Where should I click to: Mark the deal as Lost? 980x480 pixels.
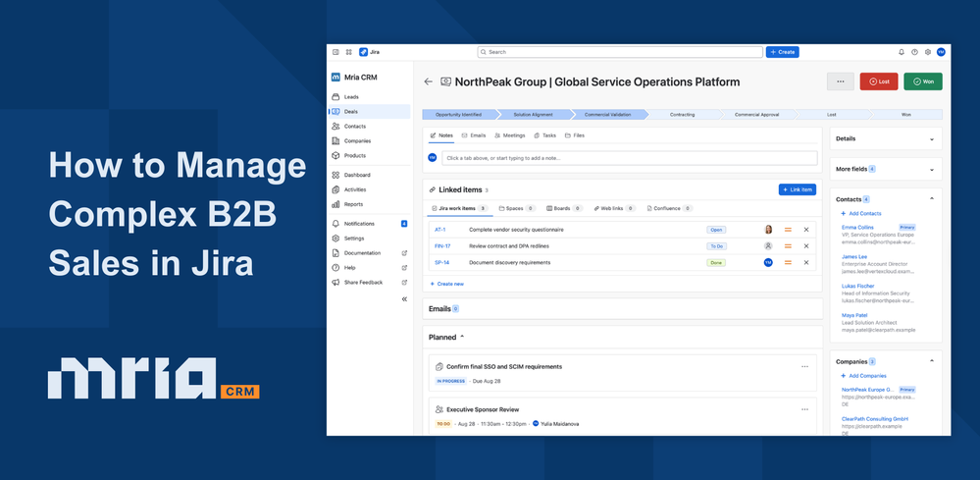tap(879, 81)
